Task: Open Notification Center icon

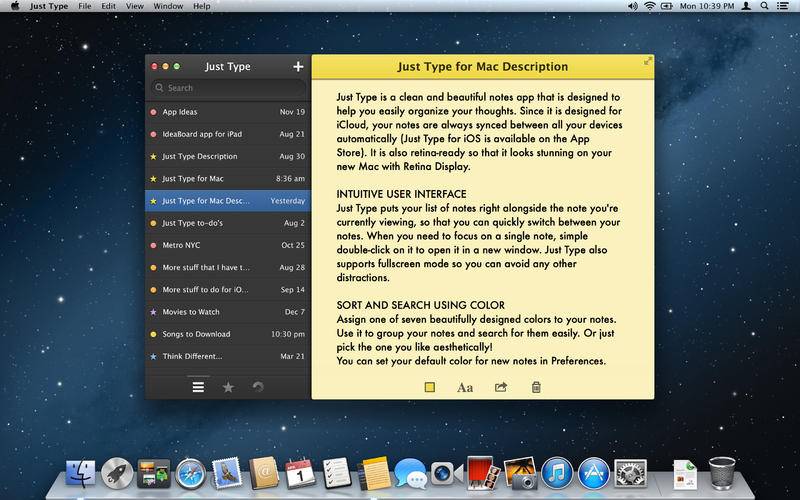Action: 782,6
